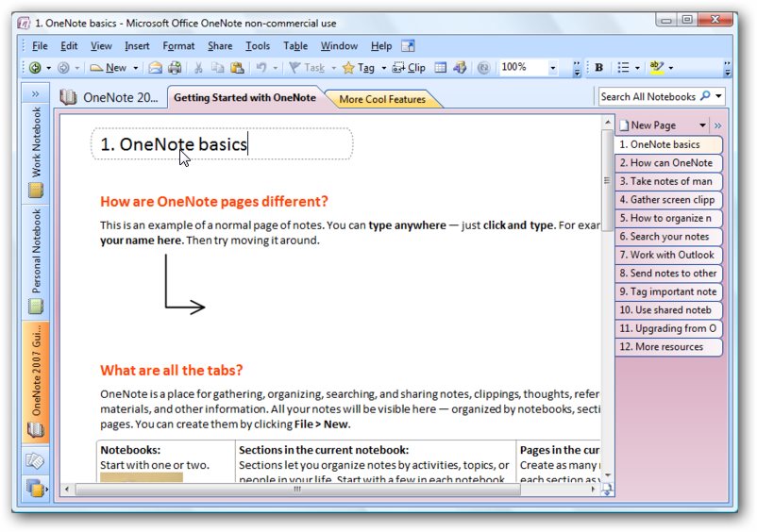This screenshot has width=757, height=532.
Task: Click the New Side Note Window icon beside Help menu
Action: point(408,46)
